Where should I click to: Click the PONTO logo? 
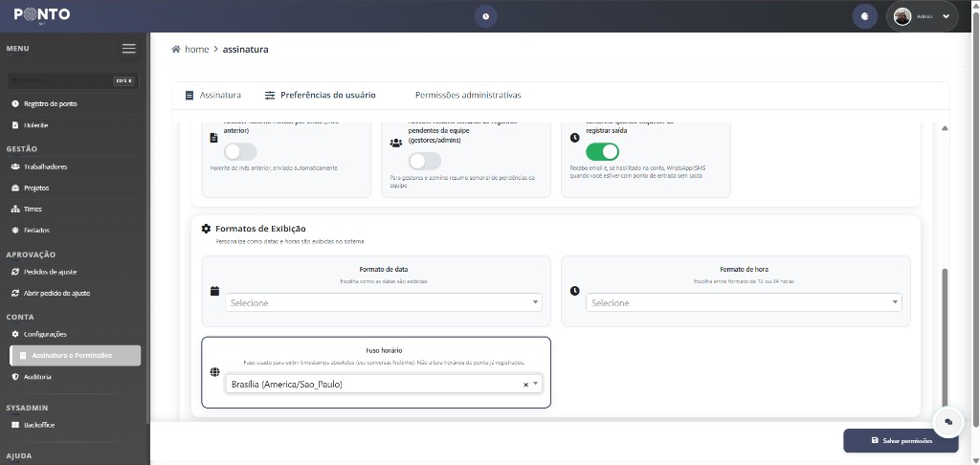click(42, 15)
